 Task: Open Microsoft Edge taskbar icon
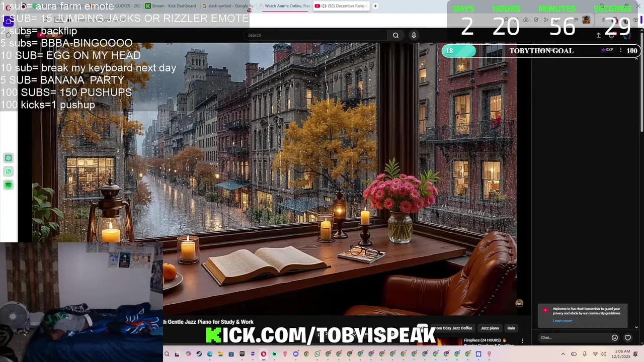click(x=210, y=354)
